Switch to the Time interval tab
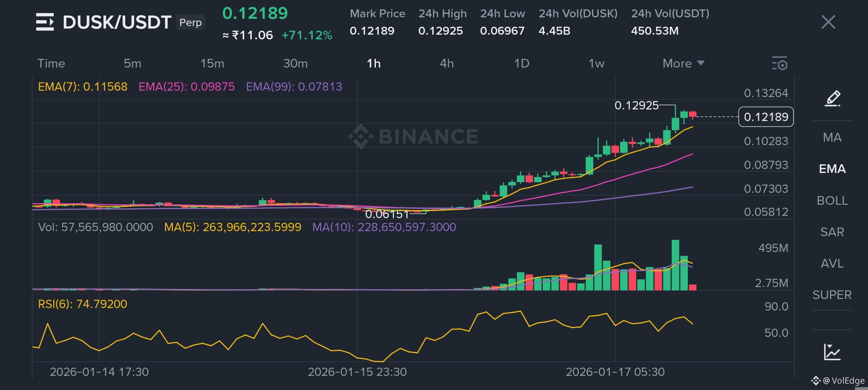Screen dimensions: 868x390 (x=51, y=64)
